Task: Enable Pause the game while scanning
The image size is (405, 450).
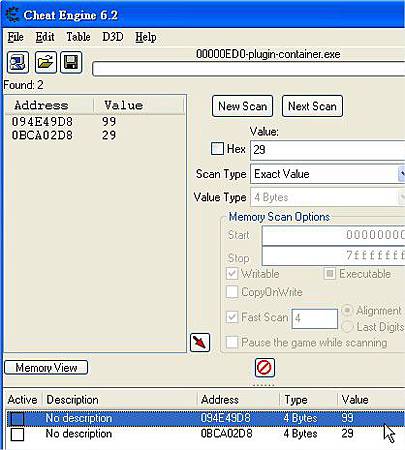Action: 232,342
